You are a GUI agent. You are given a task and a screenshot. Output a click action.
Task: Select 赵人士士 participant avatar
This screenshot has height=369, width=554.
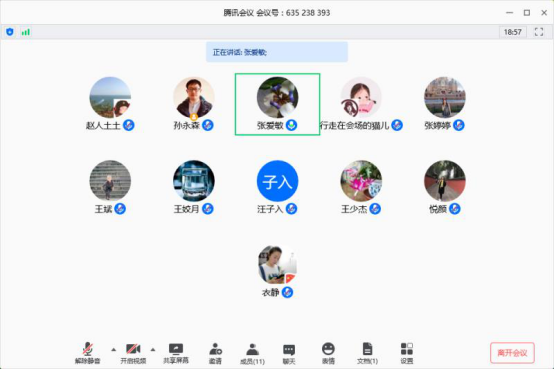(110, 97)
